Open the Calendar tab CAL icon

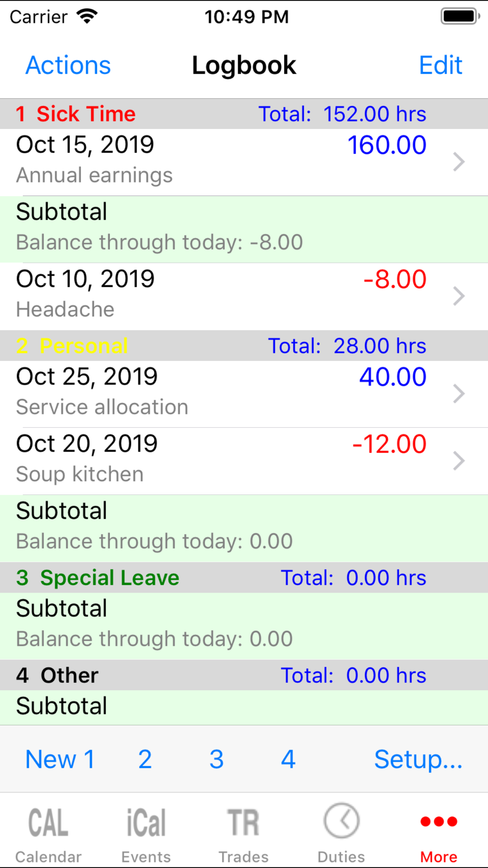point(48,823)
